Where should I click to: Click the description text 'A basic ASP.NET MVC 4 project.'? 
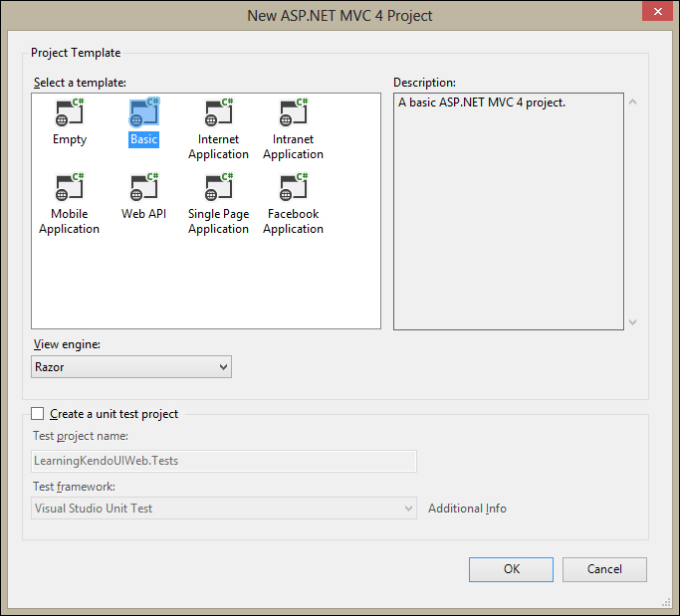click(x=482, y=103)
